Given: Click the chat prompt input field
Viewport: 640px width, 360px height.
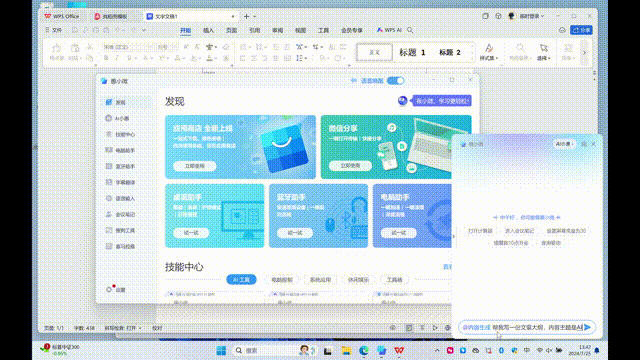Looking at the screenshot, I should pos(527,327).
